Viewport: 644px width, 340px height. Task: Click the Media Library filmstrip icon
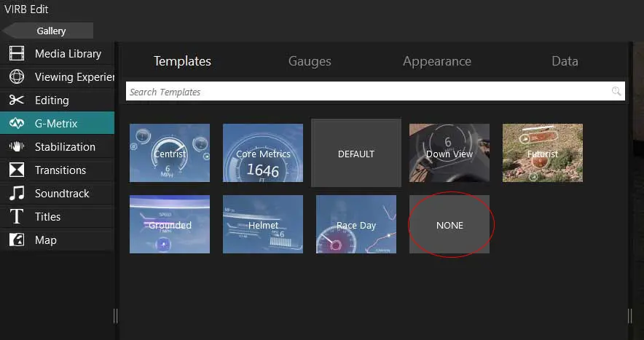tap(17, 53)
